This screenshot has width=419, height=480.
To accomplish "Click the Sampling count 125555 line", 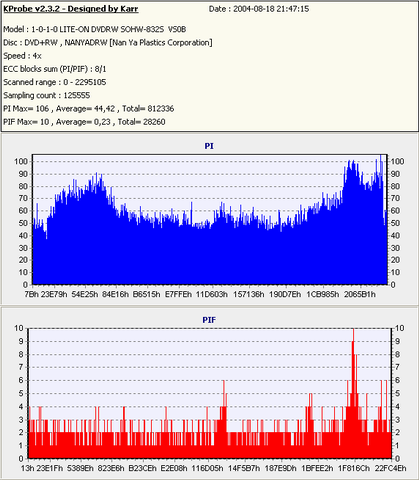I will click(47, 95).
